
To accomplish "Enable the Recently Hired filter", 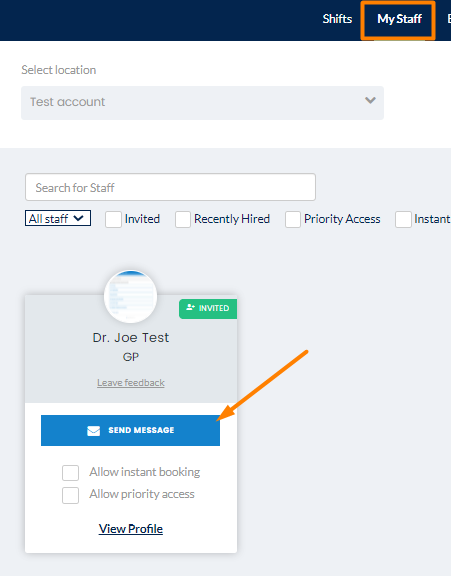I will coord(183,219).
